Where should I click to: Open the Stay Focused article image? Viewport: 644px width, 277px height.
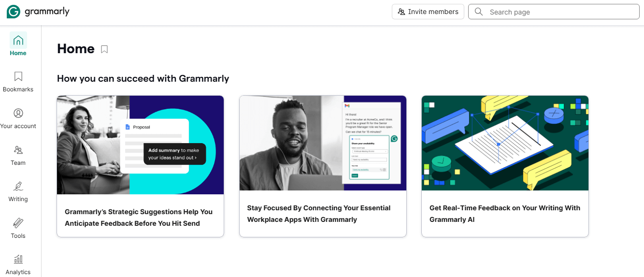tap(323, 143)
